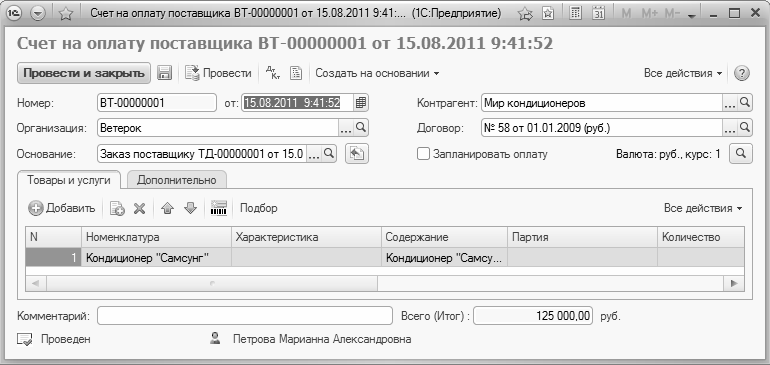The height and width of the screenshot is (365, 770).
Task: Open the table's Все действия dropdown
Action: (x=703, y=208)
